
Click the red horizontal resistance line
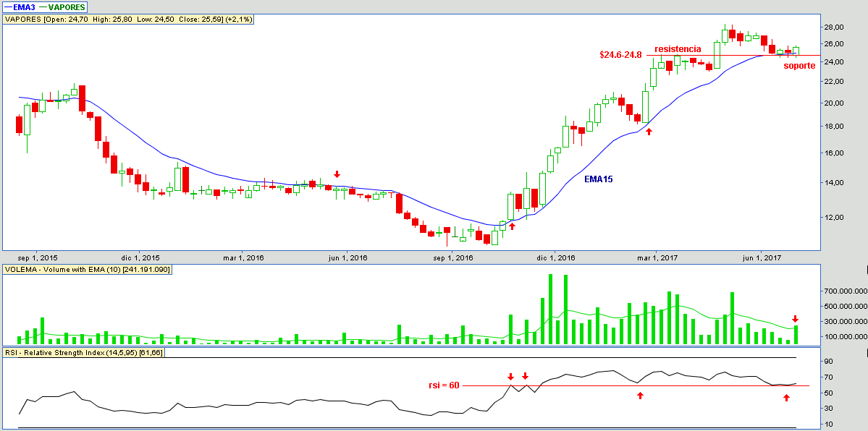[x=733, y=56]
